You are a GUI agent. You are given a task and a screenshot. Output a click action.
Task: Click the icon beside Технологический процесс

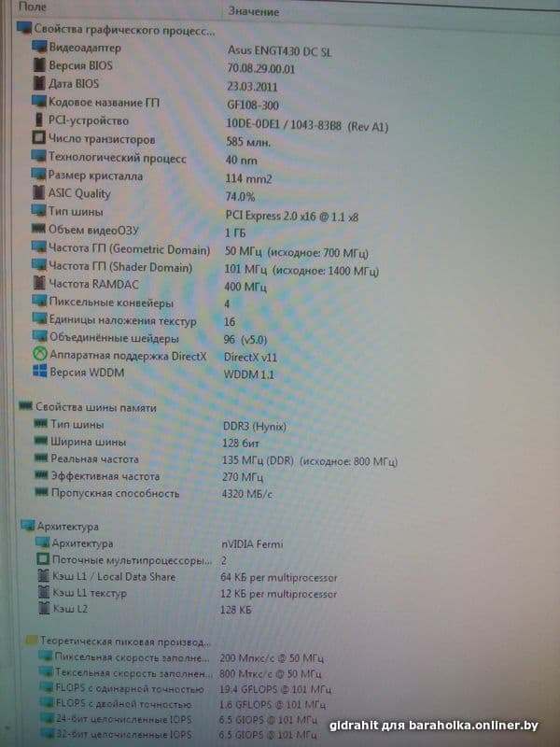(38, 156)
